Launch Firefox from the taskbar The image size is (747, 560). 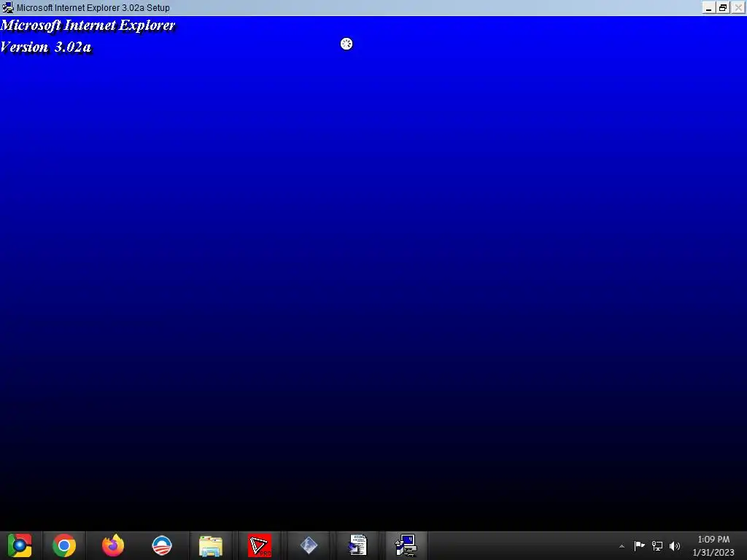(x=113, y=545)
